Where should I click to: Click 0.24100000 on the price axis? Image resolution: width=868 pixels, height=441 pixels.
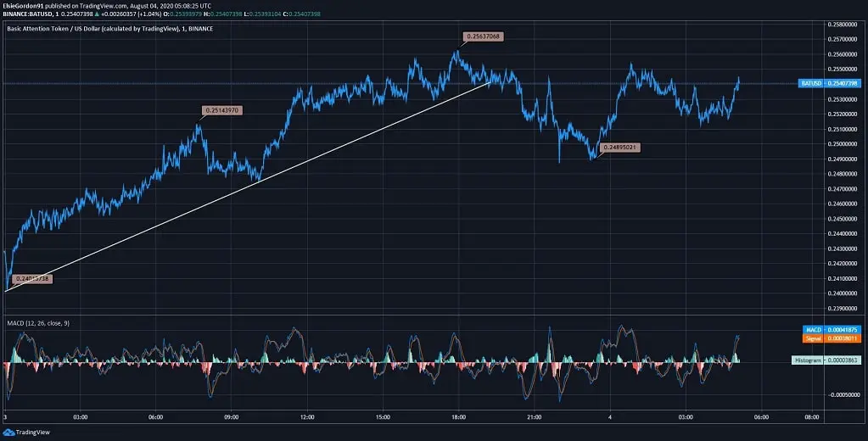(843, 278)
